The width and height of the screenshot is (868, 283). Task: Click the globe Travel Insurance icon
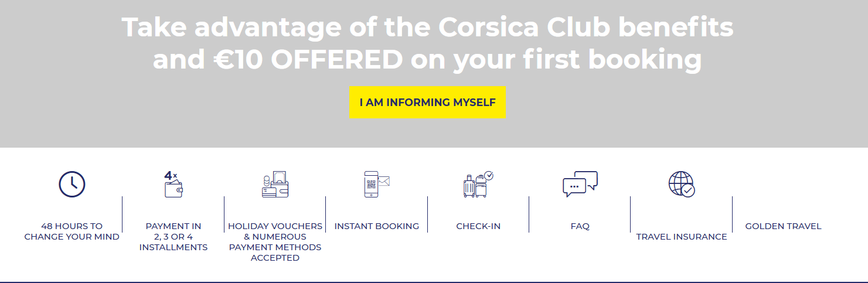coord(682,184)
